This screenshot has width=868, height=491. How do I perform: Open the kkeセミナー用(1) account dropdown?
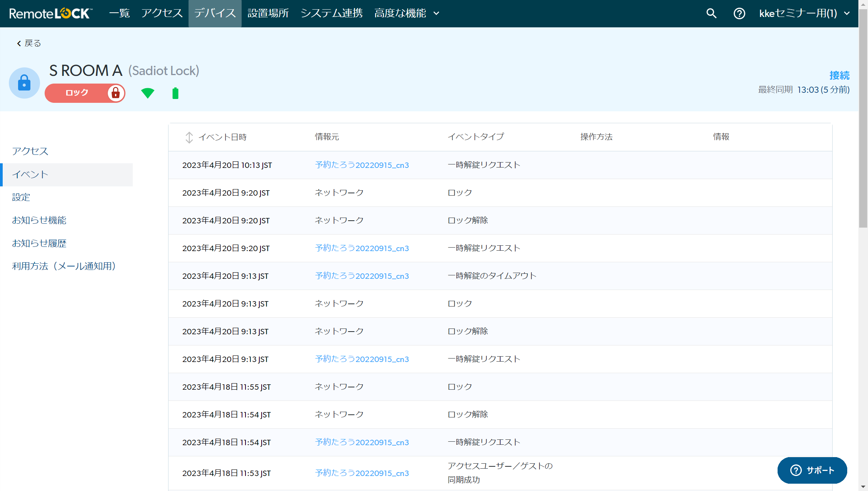coord(805,13)
